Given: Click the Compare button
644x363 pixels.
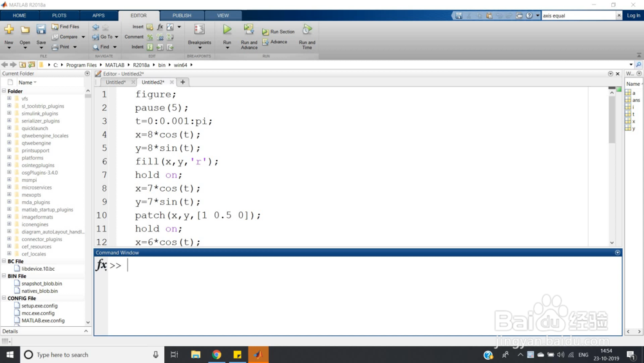Looking at the screenshot, I should pyautogui.click(x=68, y=37).
